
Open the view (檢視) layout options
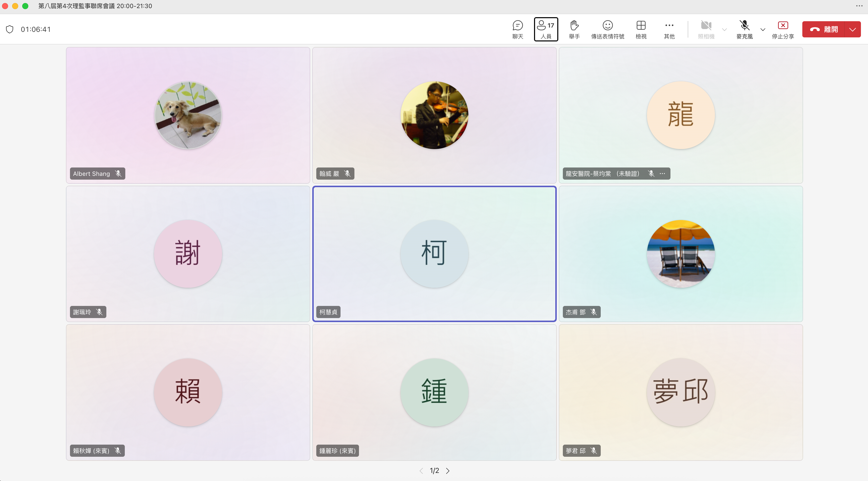click(641, 29)
